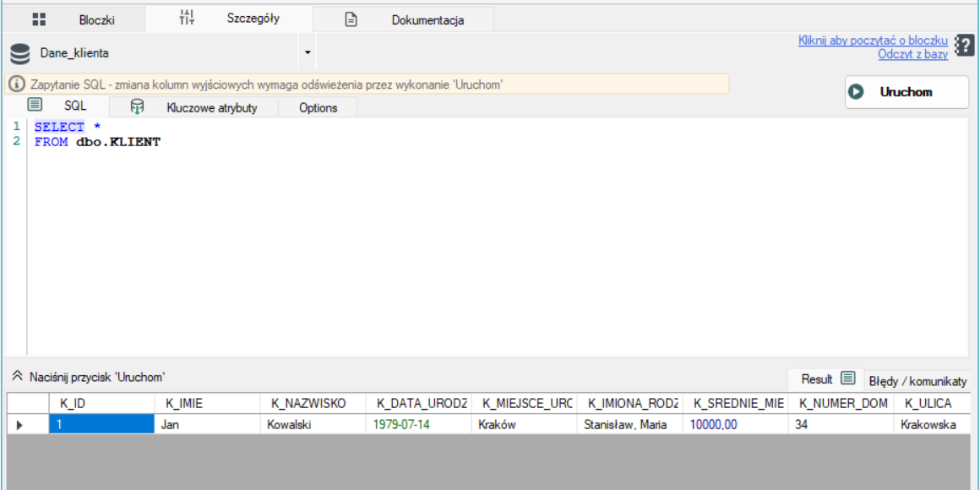980x490 pixels.
Task: Select the K_ID cell containing 1
Action: [x=102, y=424]
